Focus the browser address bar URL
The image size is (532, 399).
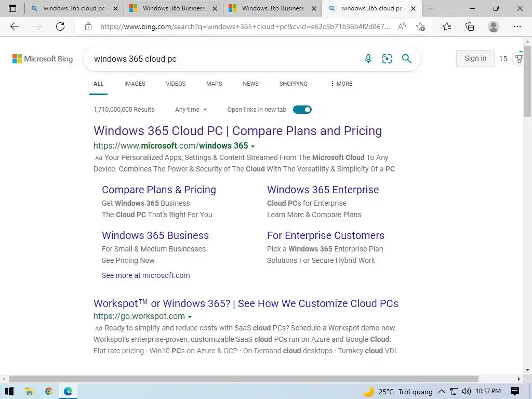point(245,26)
